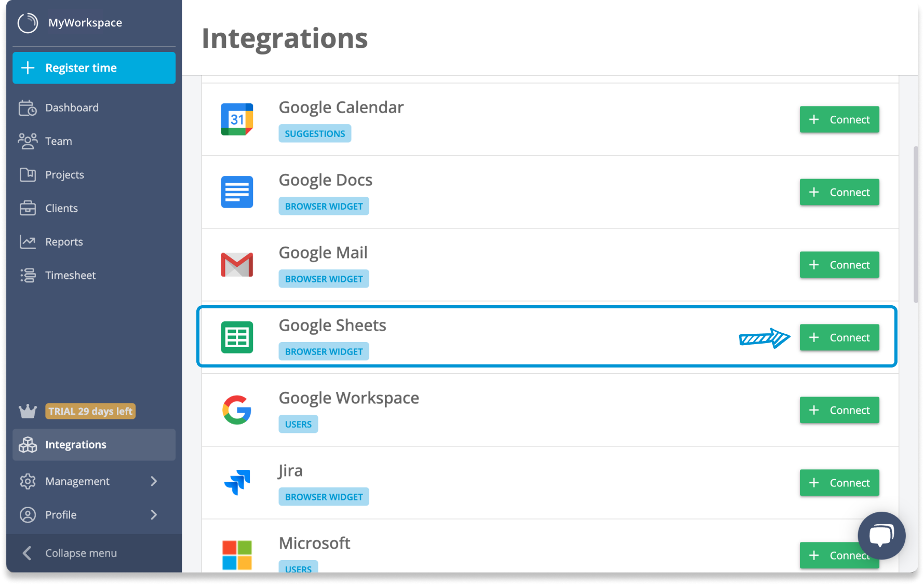Click the Google Calendar app icon
This screenshot has height=585, width=924.
coord(237,119)
